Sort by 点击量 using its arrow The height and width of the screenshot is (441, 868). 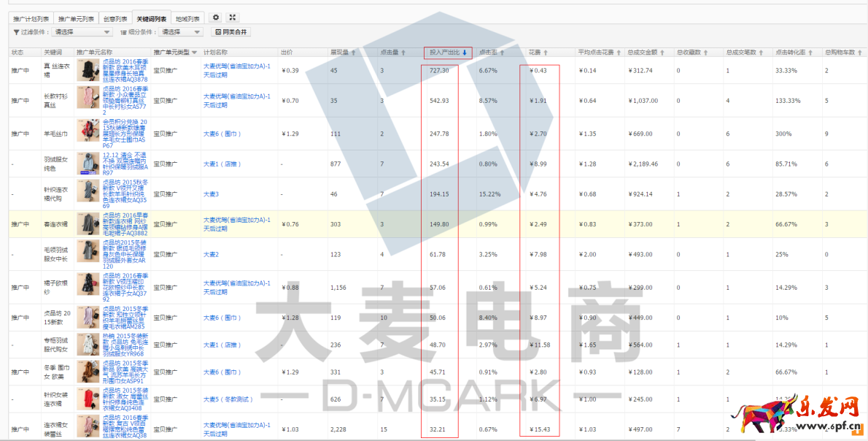click(403, 53)
